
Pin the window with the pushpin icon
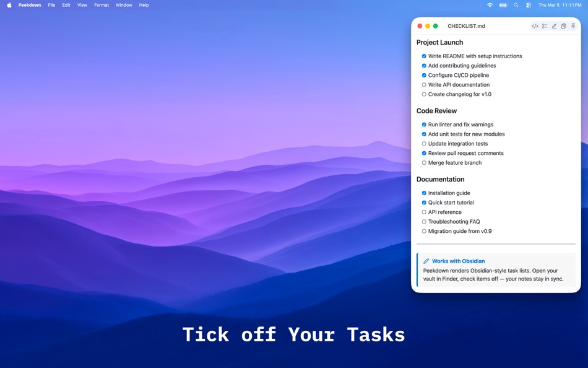[573, 26]
